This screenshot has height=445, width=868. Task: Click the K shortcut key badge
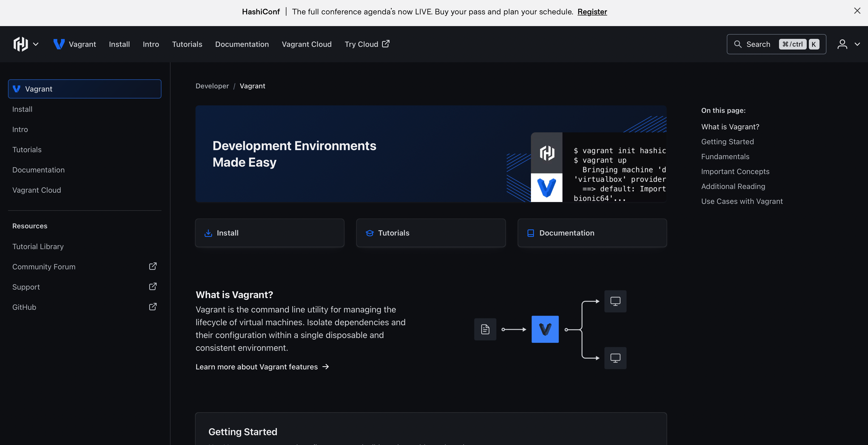tap(814, 44)
